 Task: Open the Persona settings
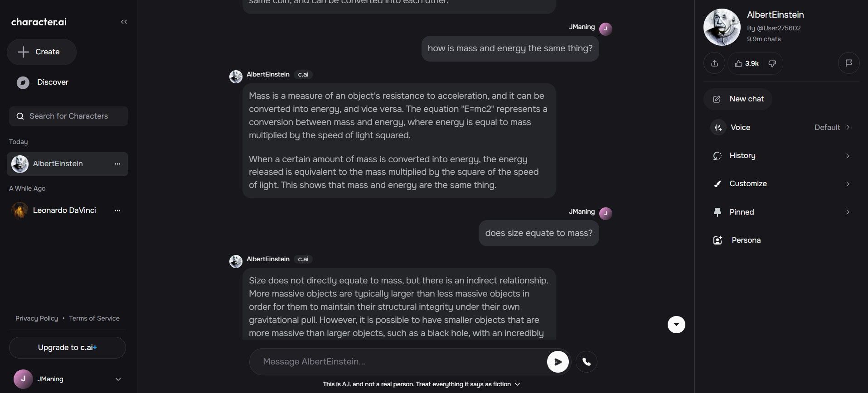tap(746, 240)
